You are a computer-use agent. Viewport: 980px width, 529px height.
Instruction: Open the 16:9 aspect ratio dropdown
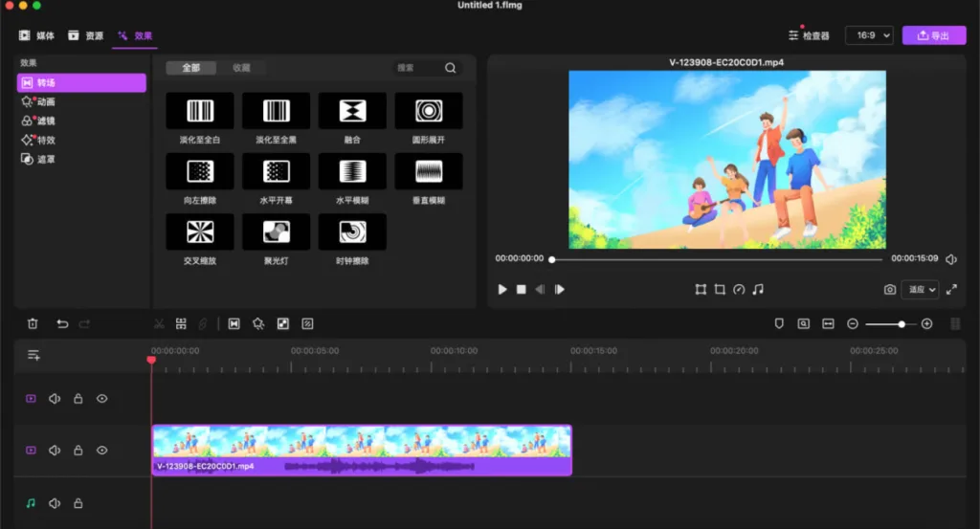[x=869, y=35]
